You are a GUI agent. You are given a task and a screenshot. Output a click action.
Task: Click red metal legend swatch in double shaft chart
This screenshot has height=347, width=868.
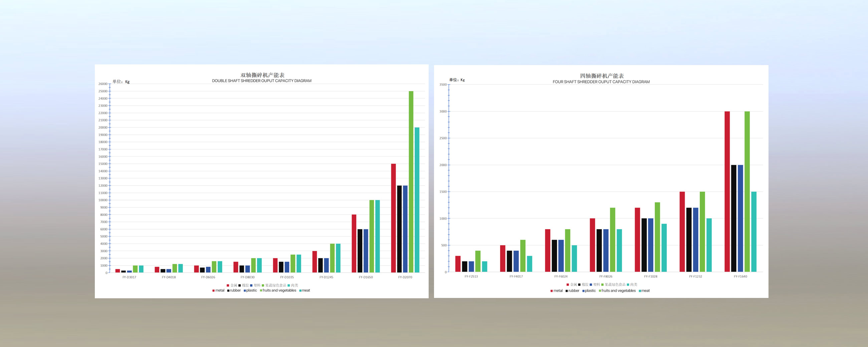214,290
